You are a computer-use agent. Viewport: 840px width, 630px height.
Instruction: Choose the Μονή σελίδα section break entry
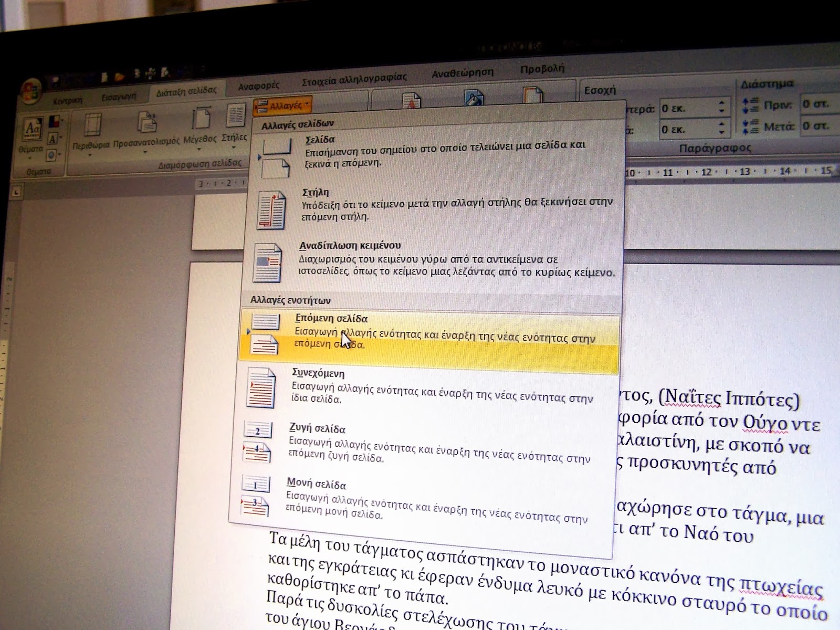click(x=420, y=500)
